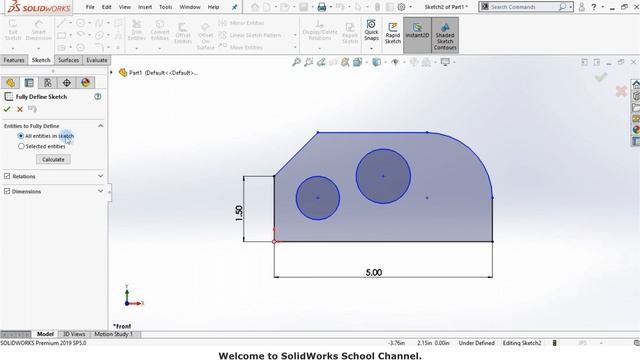Click the Trim Entities button
Viewport: 640px width, 360px height.
[137, 31]
